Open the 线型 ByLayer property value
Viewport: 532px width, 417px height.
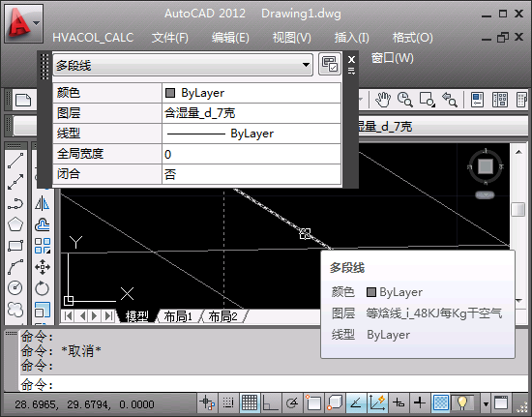point(251,134)
